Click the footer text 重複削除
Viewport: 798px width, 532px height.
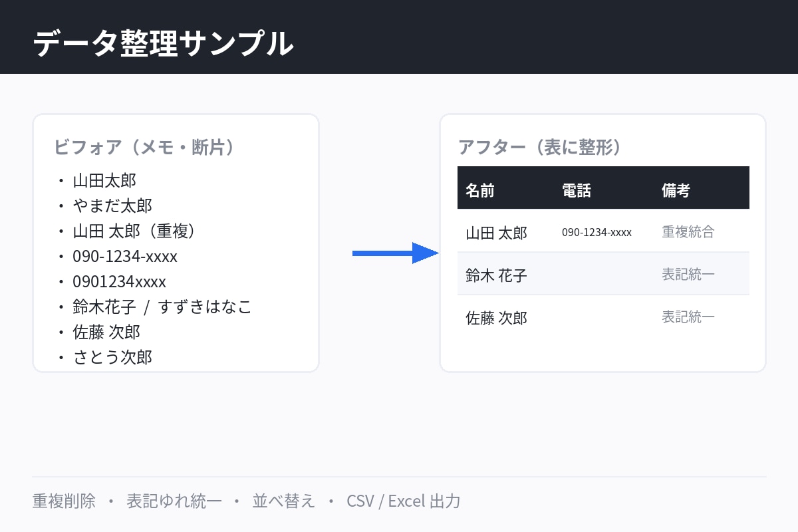pos(64,501)
